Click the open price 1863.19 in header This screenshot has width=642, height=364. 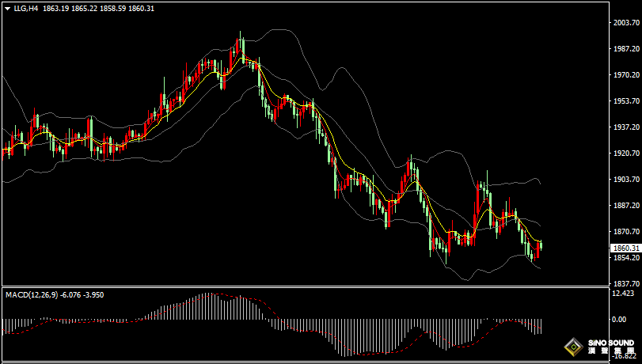click(55, 8)
